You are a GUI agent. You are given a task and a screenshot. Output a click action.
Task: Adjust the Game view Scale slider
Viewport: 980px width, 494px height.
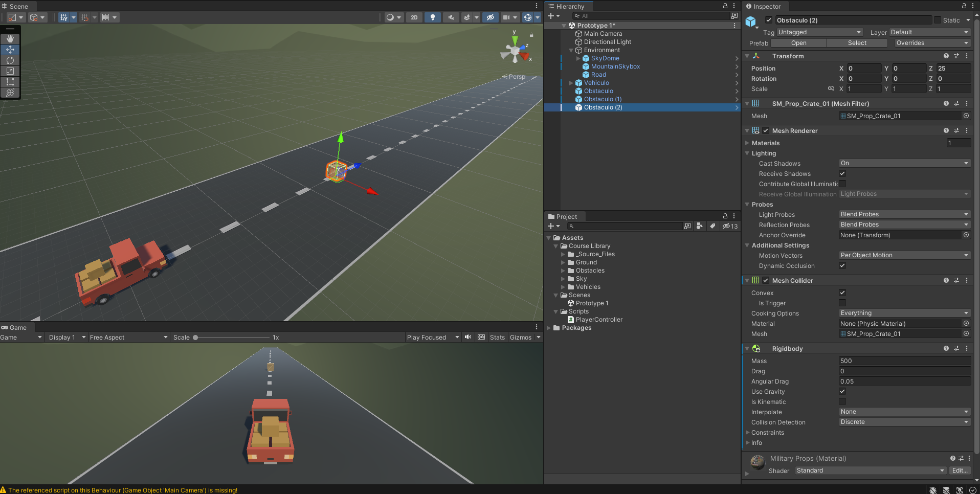(x=195, y=338)
